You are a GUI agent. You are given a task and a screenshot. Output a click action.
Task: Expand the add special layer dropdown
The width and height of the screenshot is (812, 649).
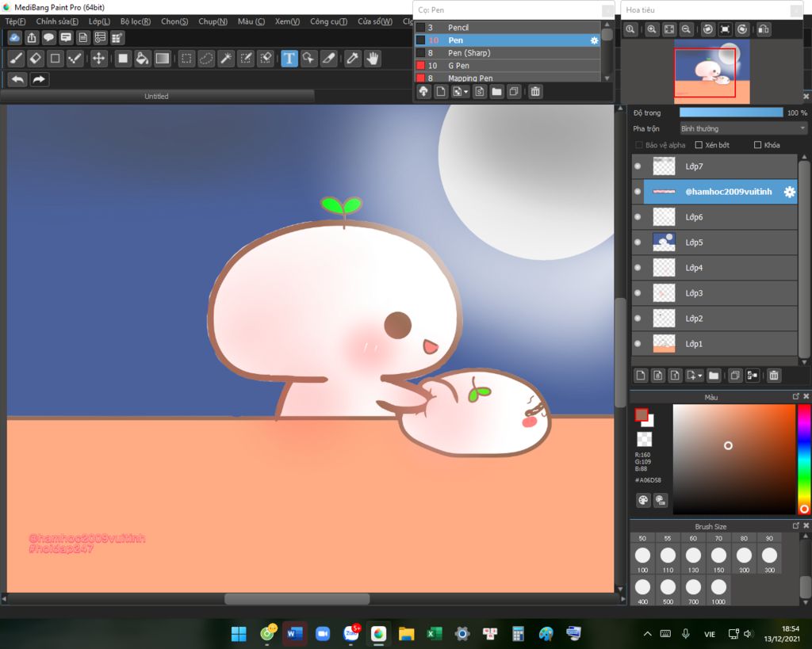pyautogui.click(x=700, y=376)
